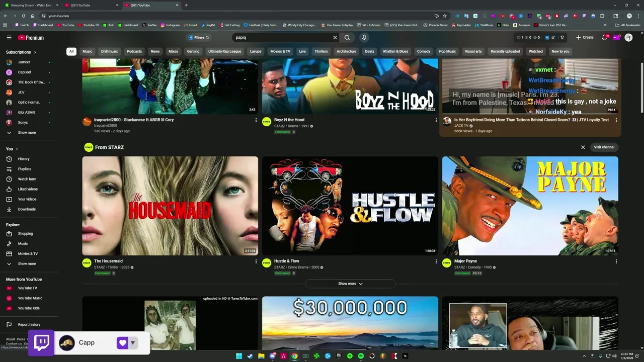Open Movies & TV under Explore

pyautogui.click(x=28, y=253)
